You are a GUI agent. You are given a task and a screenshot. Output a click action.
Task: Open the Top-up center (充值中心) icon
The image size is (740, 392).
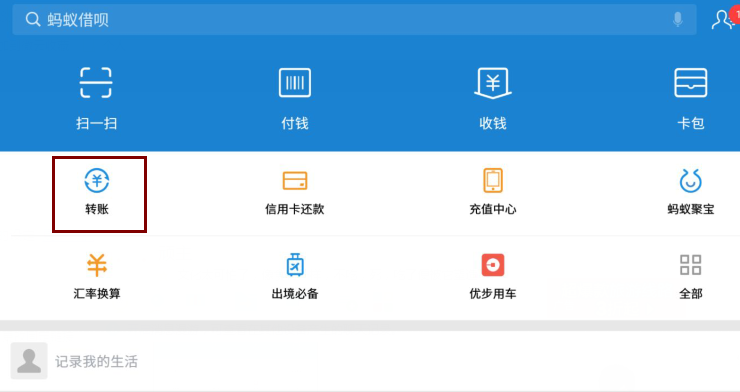(x=493, y=180)
